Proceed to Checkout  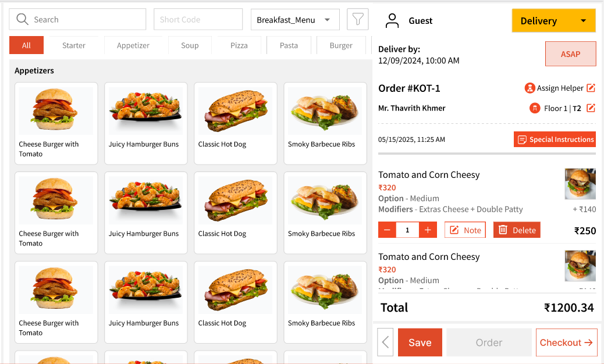point(566,342)
